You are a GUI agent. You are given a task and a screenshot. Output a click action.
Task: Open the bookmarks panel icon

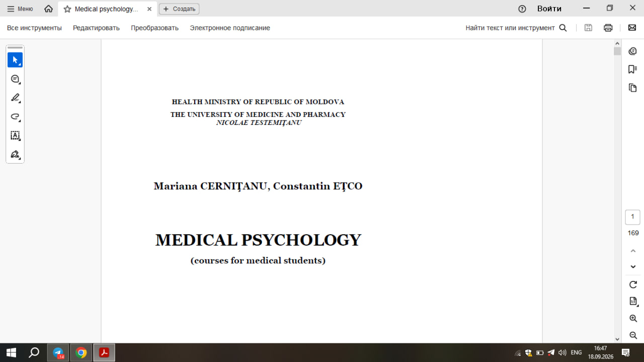633,69
